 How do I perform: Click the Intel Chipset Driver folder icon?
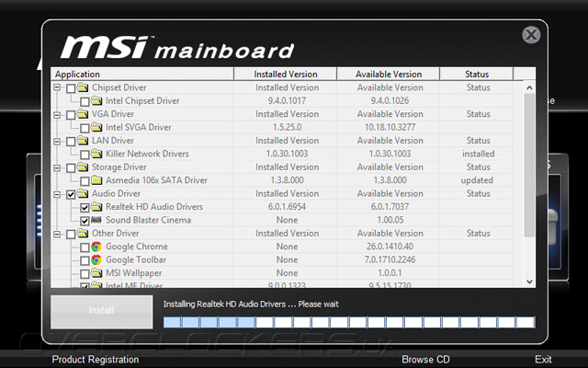click(x=96, y=100)
